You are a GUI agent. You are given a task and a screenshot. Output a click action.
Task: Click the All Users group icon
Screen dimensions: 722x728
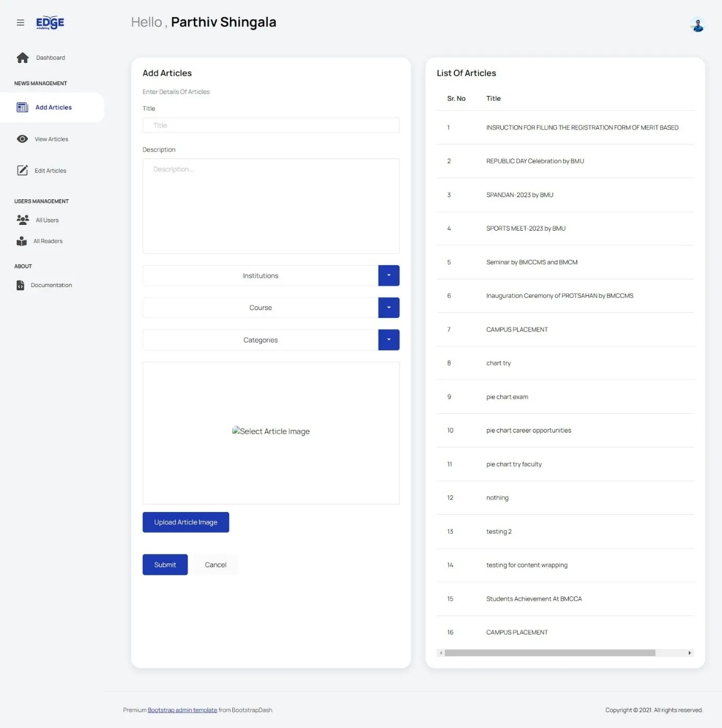tap(22, 220)
